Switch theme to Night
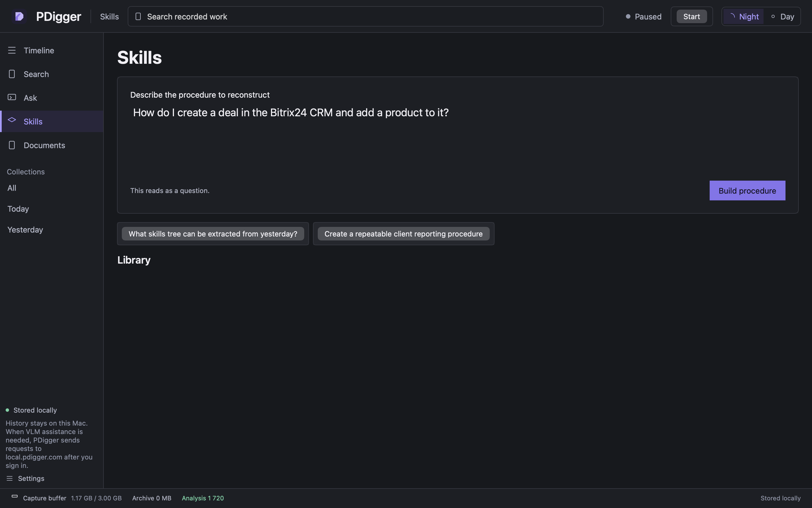812x508 pixels. click(743, 16)
